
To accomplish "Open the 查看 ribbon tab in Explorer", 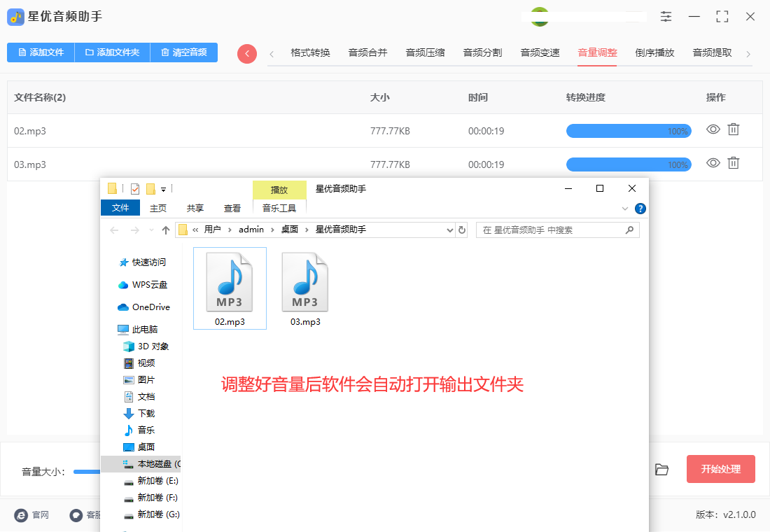I will click(x=232, y=209).
